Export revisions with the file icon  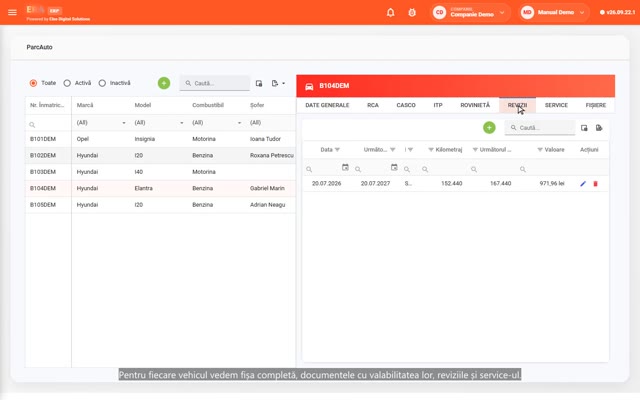599,128
